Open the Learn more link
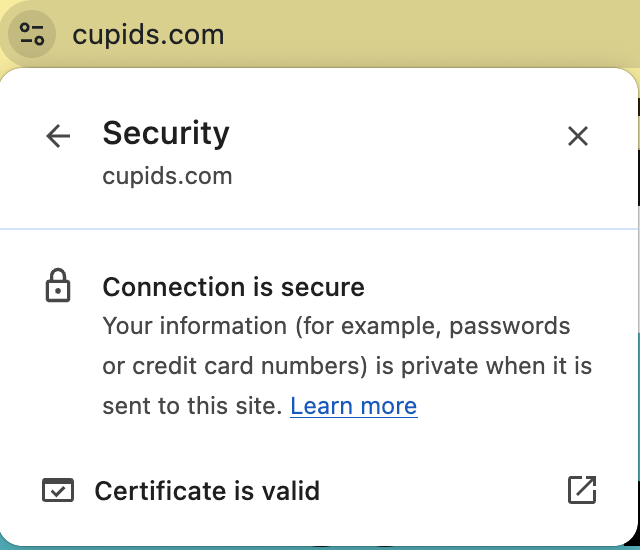The width and height of the screenshot is (640, 550). coord(353,406)
